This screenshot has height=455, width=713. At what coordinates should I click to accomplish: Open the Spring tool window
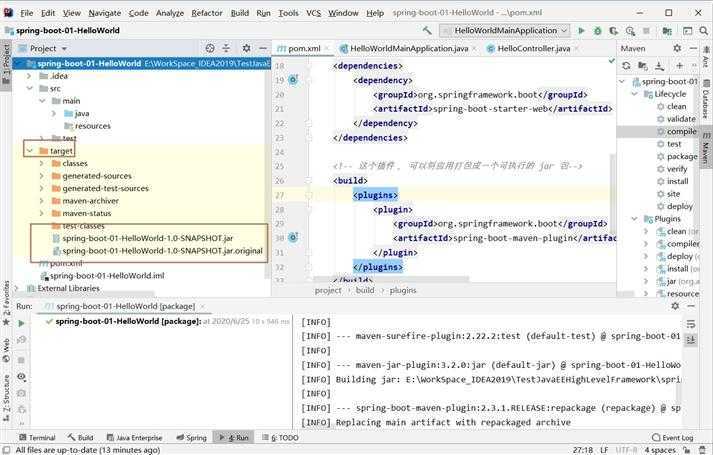point(191,438)
